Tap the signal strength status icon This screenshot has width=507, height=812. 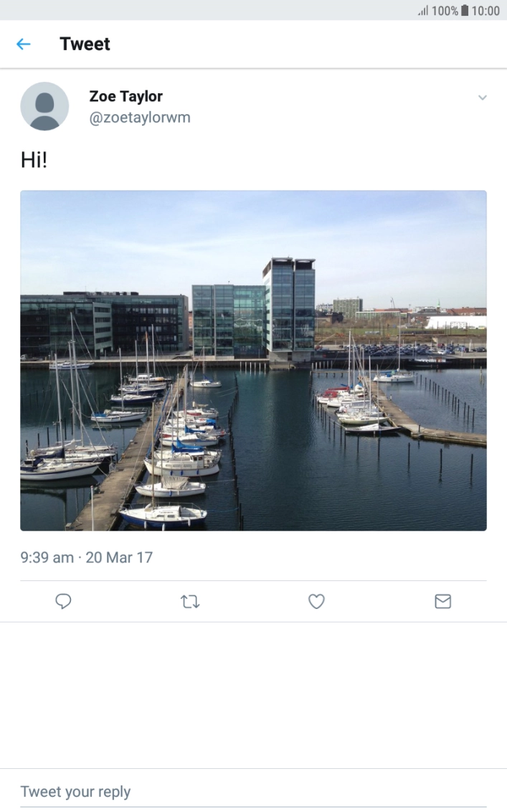coord(423,11)
